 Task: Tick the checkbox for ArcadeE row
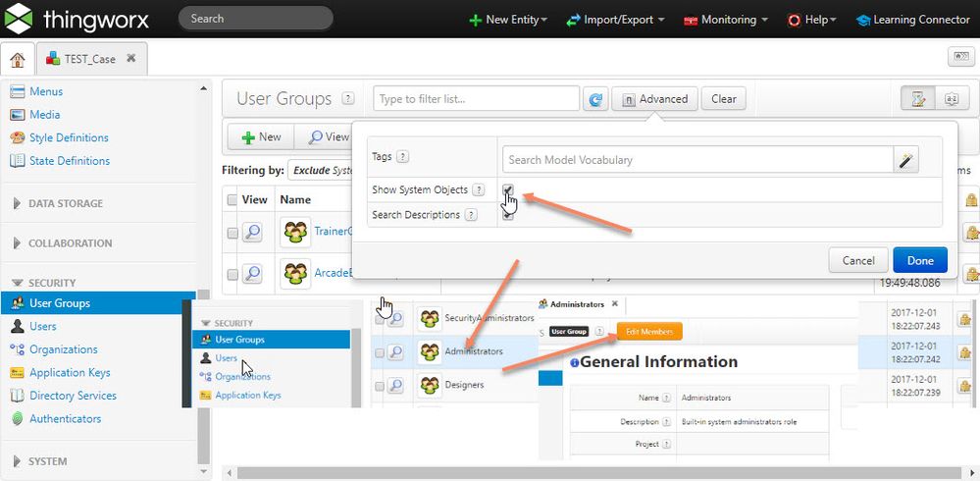point(232,274)
